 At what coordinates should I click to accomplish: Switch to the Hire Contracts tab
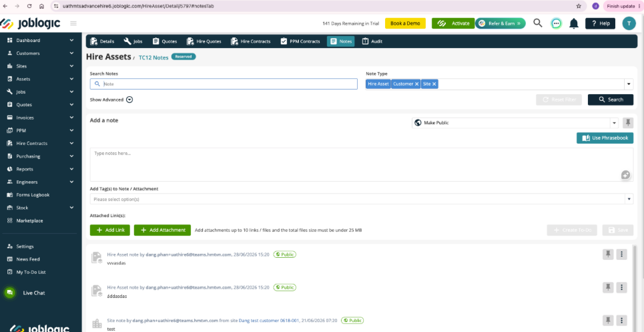250,41
